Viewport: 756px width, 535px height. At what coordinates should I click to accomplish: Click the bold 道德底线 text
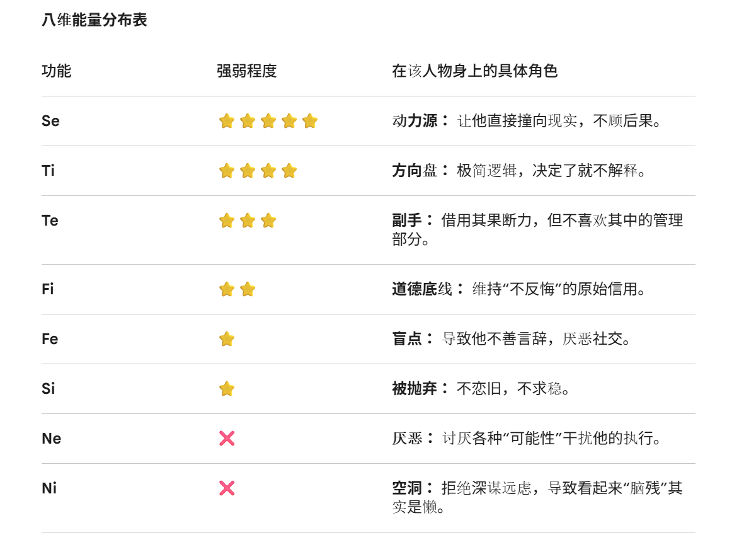click(x=422, y=289)
